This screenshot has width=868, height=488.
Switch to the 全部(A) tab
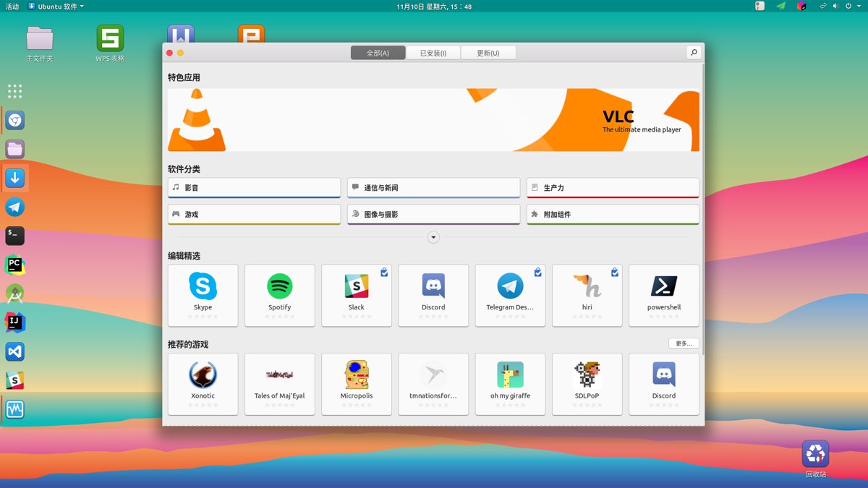tap(378, 53)
